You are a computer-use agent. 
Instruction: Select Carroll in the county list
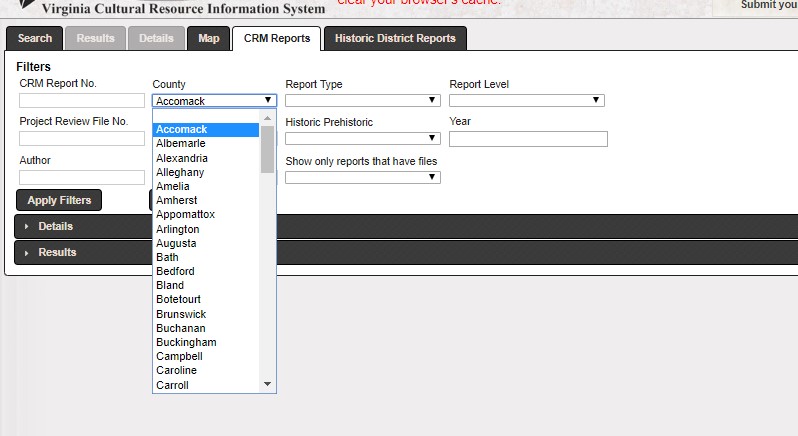pos(206,385)
